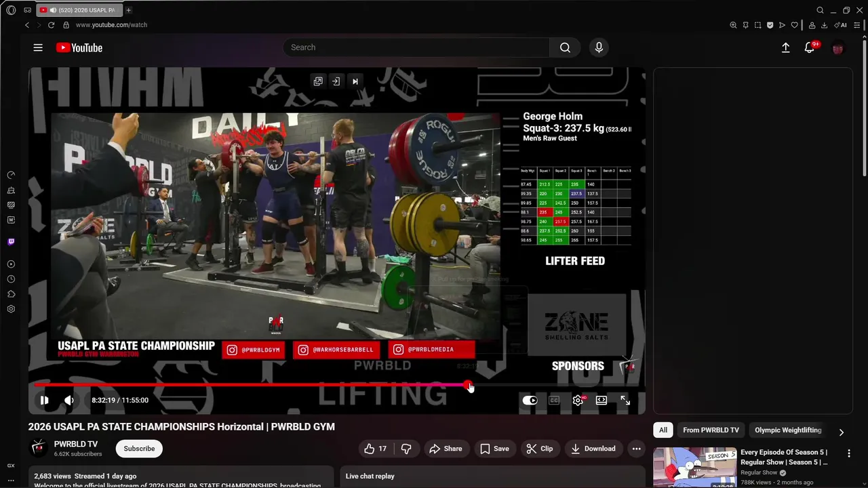
Task: Open the sidebar player icon
Action: click(x=11, y=264)
